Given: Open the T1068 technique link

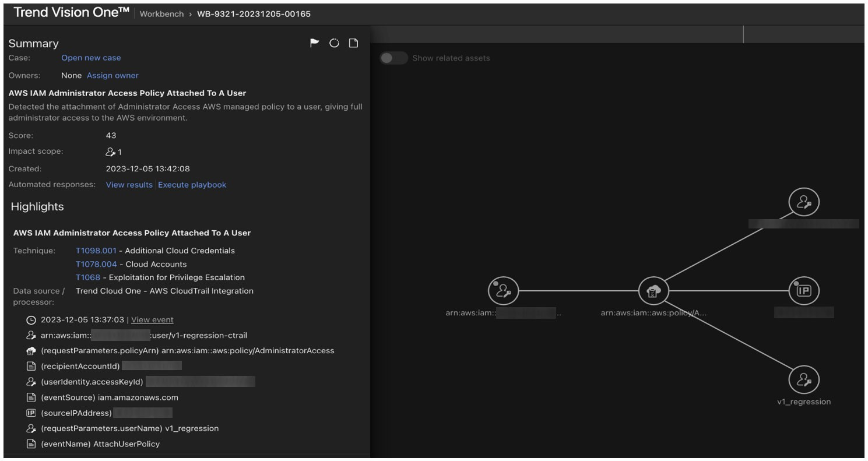Looking at the screenshot, I should tap(87, 277).
